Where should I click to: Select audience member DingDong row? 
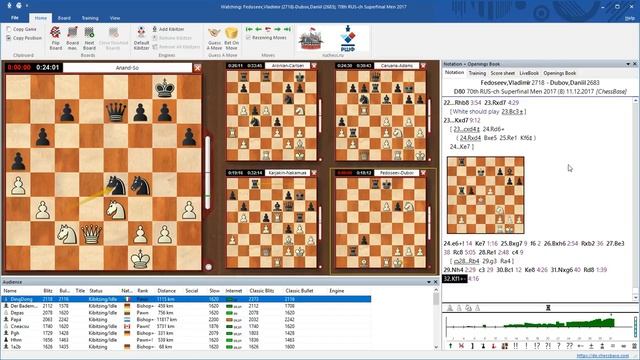tap(187, 299)
